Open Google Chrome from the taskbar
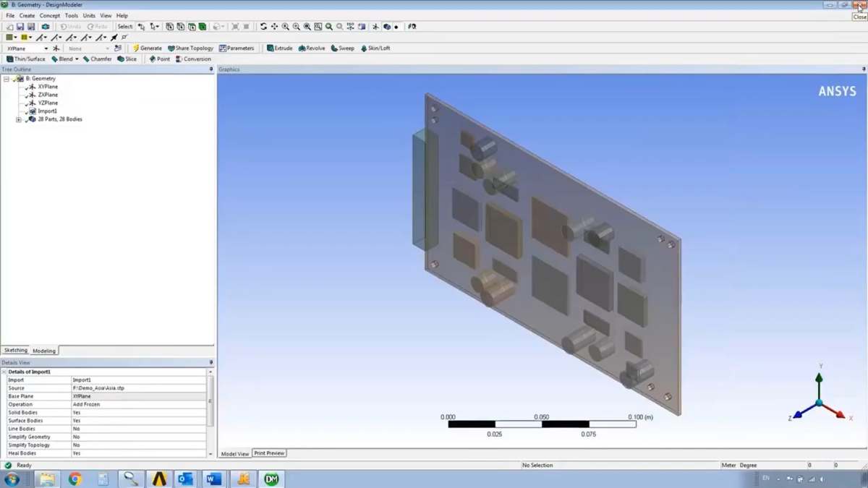 pyautogui.click(x=75, y=479)
